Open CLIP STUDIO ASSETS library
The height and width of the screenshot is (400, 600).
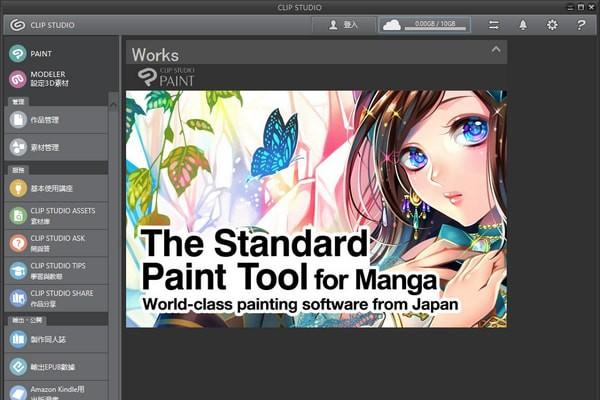56,216
